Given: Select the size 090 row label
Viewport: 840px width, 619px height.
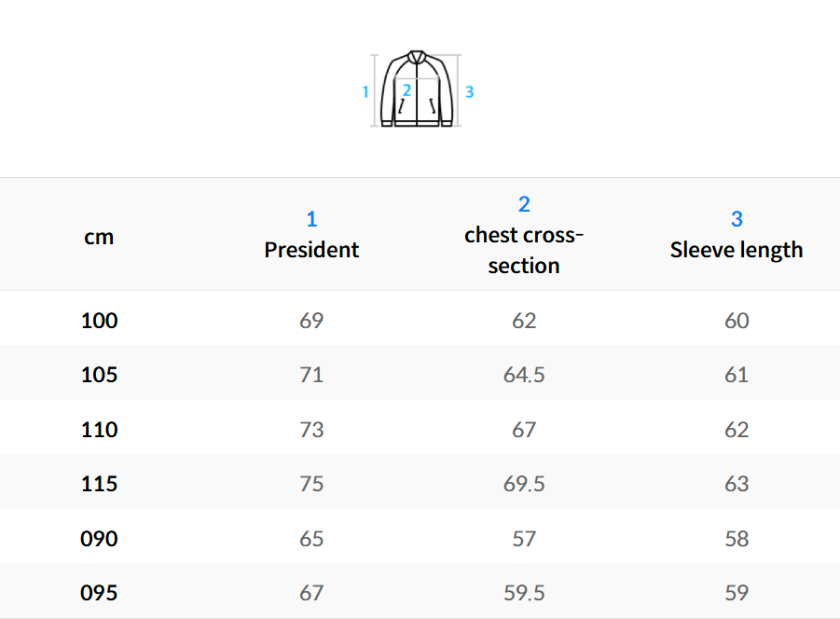Looking at the screenshot, I should 100,539.
